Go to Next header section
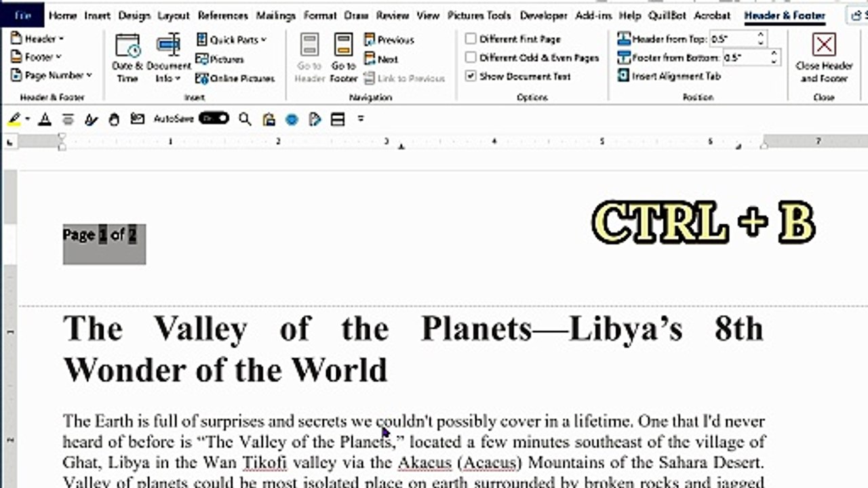 (381, 59)
